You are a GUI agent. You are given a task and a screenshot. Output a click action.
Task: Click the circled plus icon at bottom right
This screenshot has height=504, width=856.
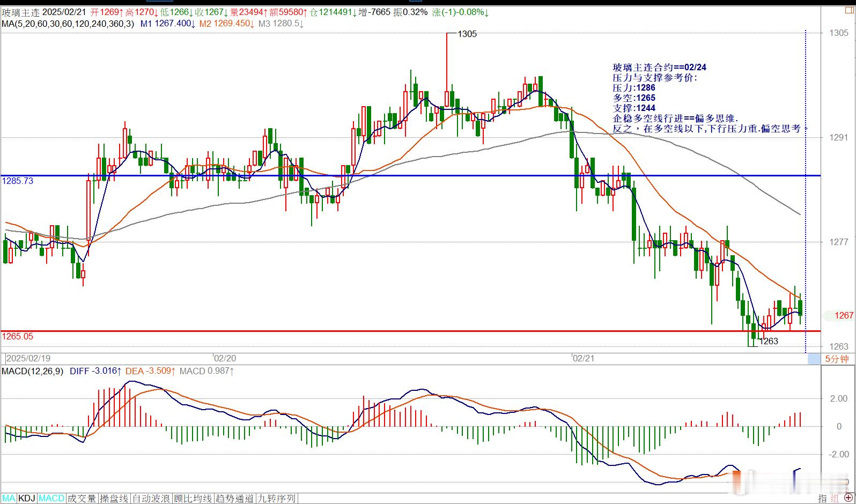(848, 499)
